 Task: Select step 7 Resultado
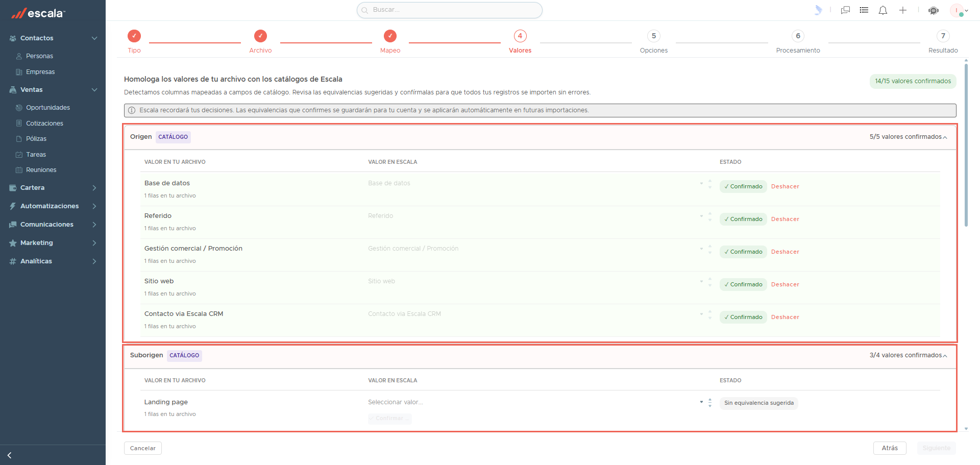point(943,41)
